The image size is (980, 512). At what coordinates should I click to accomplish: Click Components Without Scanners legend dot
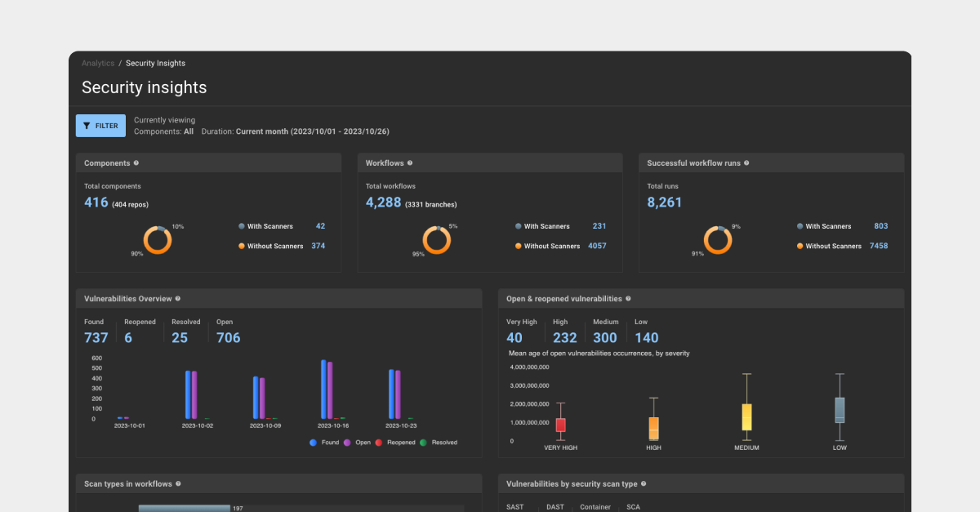242,246
